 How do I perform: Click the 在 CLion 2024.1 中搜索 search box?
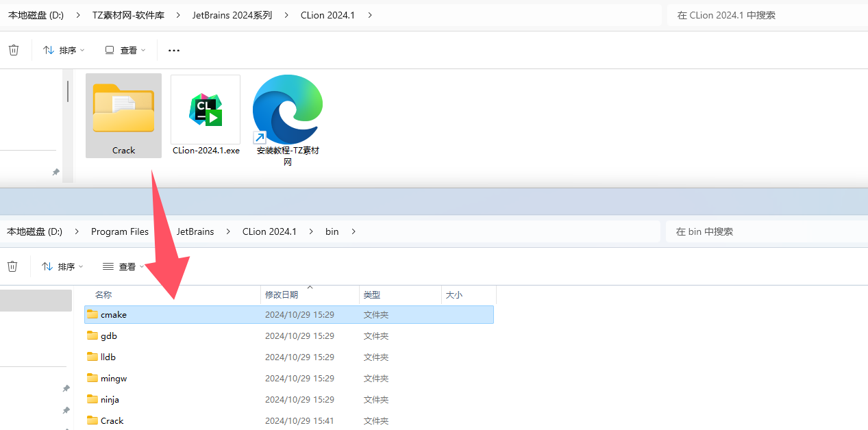[x=767, y=15]
